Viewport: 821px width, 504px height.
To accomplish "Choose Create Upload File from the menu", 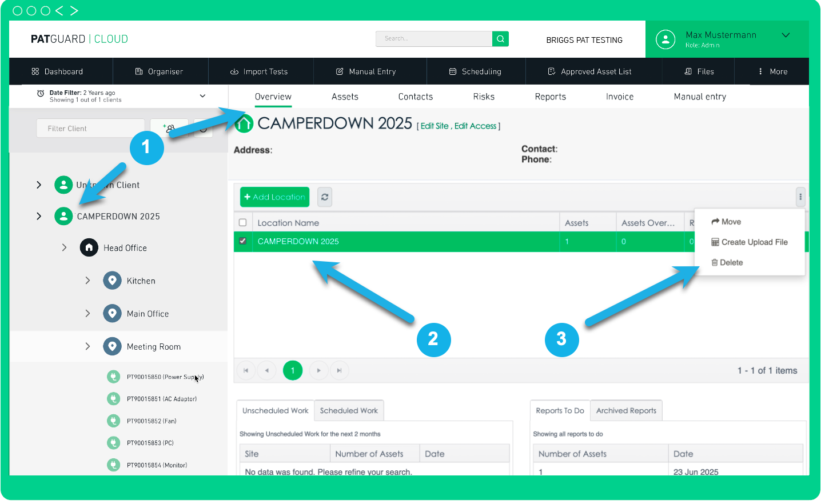I will click(750, 242).
